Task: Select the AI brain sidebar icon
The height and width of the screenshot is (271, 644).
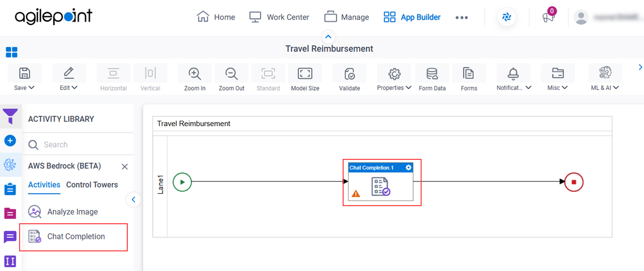Action: (10, 164)
